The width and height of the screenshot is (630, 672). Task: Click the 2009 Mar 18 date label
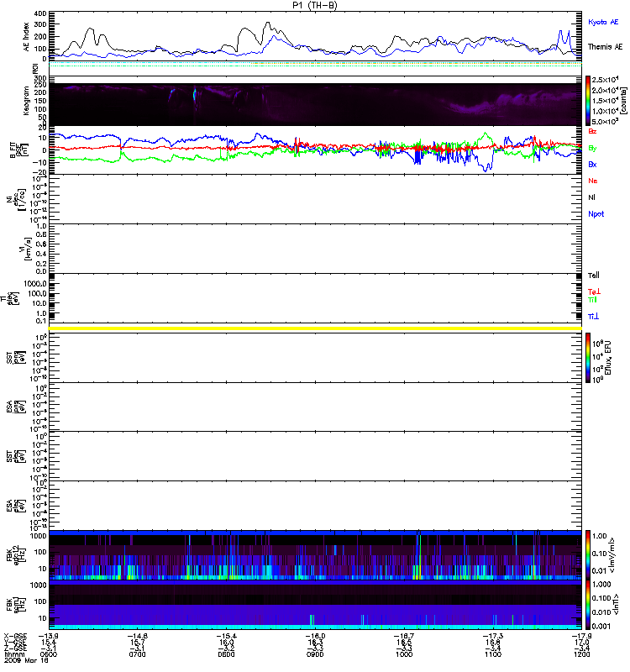[25, 660]
